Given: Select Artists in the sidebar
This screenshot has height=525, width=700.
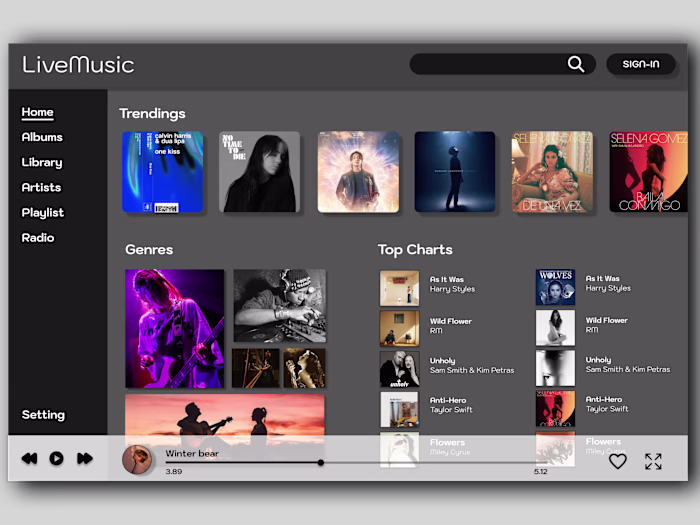Looking at the screenshot, I should coord(41,188).
